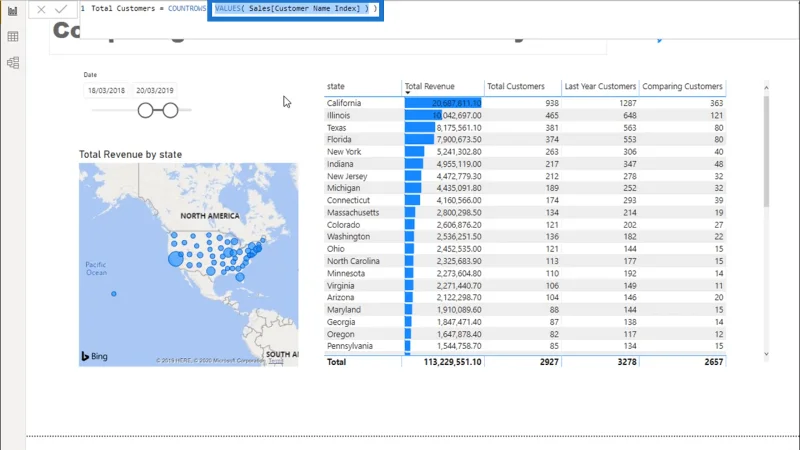The width and height of the screenshot is (800, 450).
Task: Sort by Comparing Customers header
Action: (682, 87)
